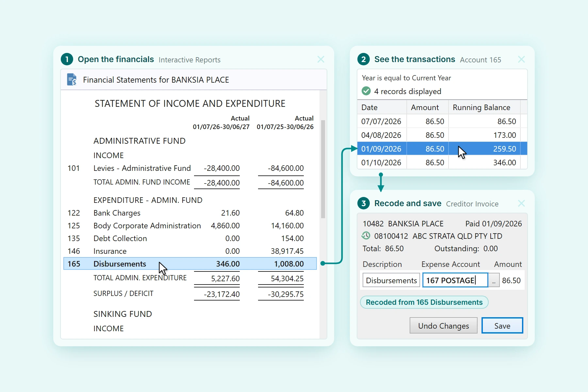Screen dimensions: 588x392
Task: Click the green records-displayed check icon
Action: click(366, 91)
